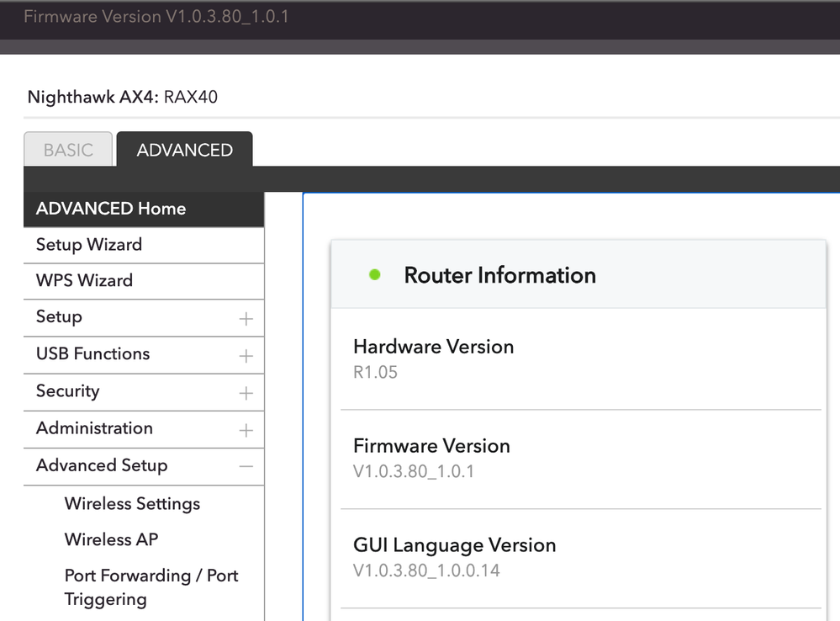
Task: Select the ADVANCED tab
Action: 184,150
